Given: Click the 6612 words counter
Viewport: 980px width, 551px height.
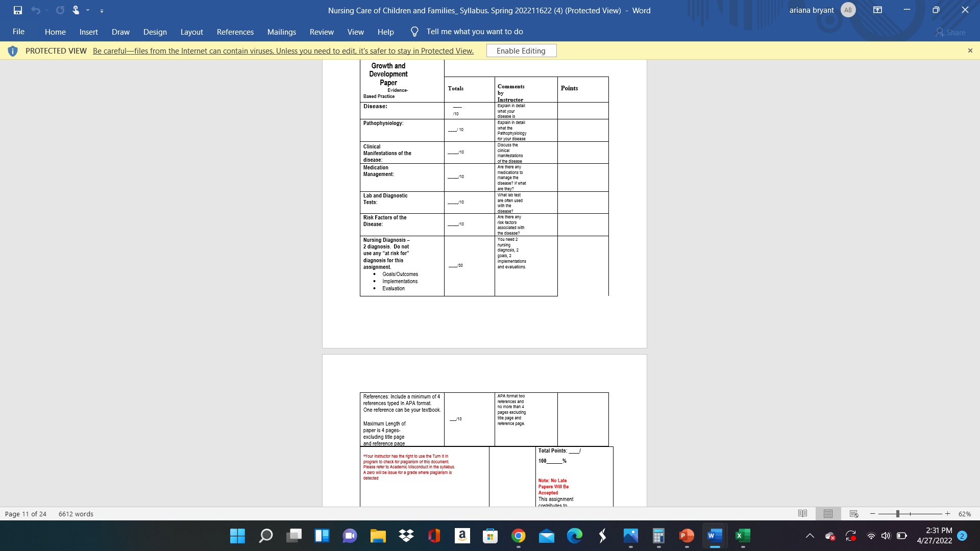Looking at the screenshot, I should click(x=76, y=514).
